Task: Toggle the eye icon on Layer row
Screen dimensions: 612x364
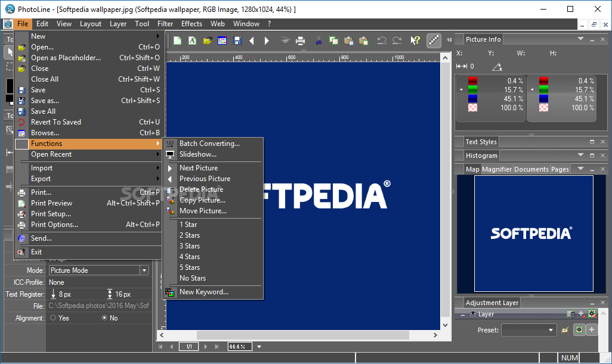Action: point(473,314)
